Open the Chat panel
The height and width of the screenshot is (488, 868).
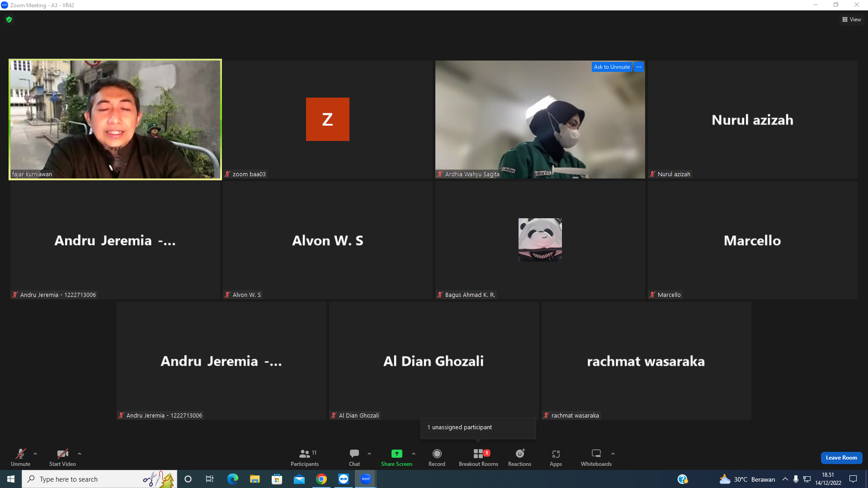[354, 457]
